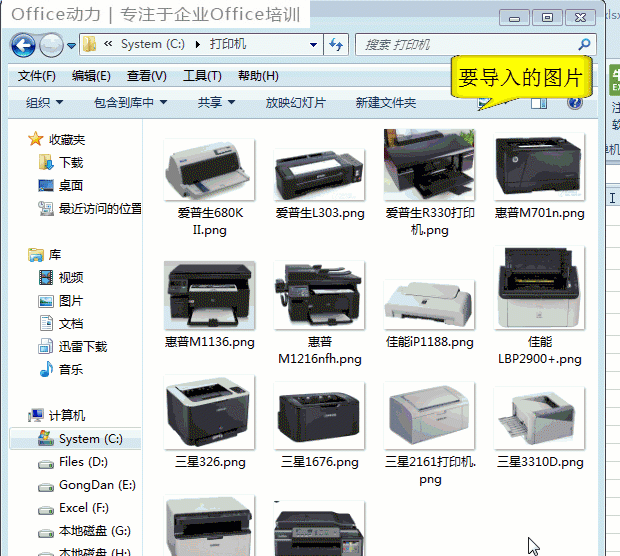Image resolution: width=620 pixels, height=556 pixels.
Task: Expand the 组织 dropdown
Action: [x=44, y=103]
